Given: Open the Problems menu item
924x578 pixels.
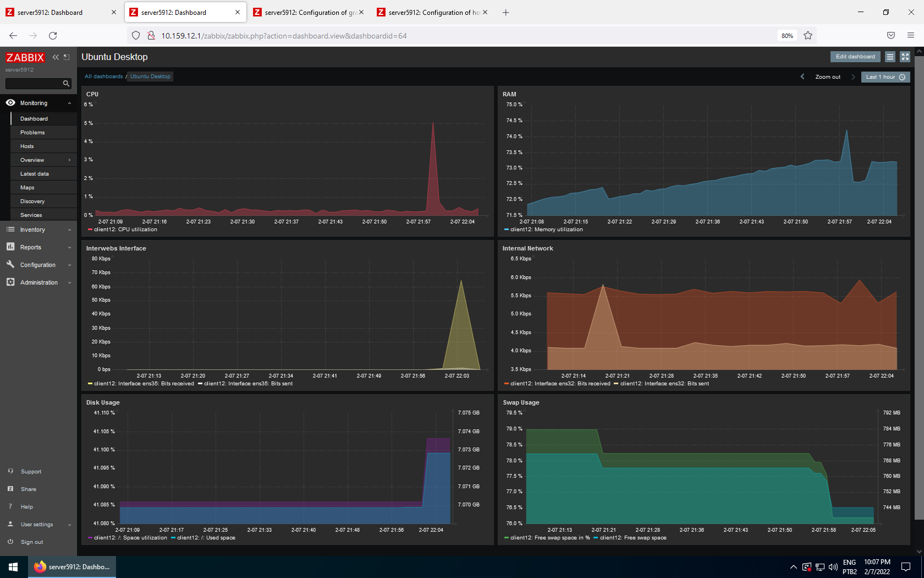Looking at the screenshot, I should [x=32, y=132].
